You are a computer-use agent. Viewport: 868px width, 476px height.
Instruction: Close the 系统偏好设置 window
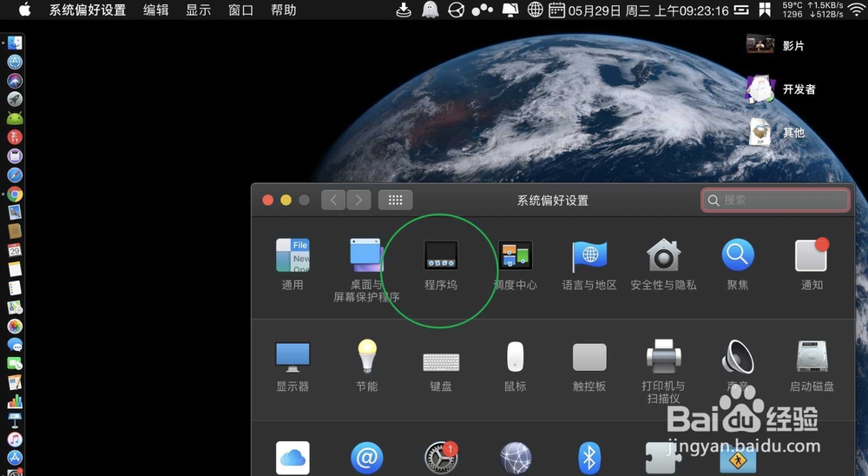(x=268, y=200)
